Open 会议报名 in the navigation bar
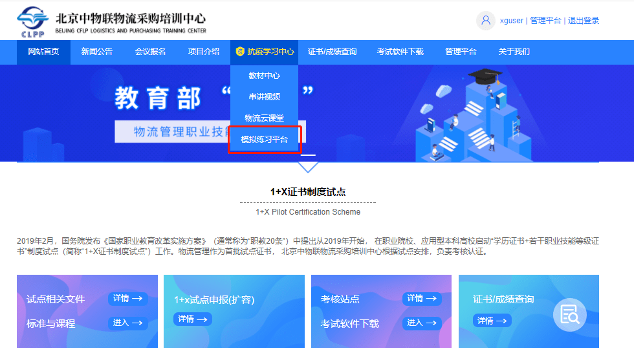This screenshot has width=634, height=364. coord(150,52)
